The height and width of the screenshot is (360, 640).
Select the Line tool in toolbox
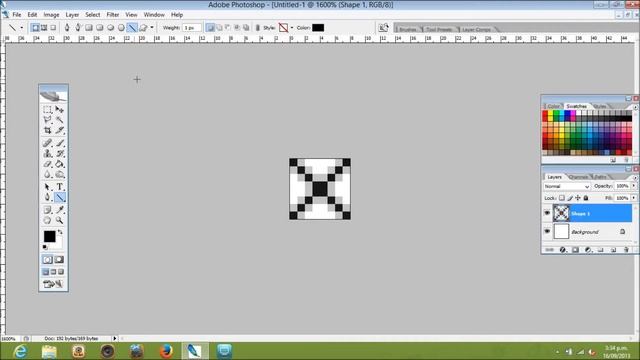coord(60,198)
